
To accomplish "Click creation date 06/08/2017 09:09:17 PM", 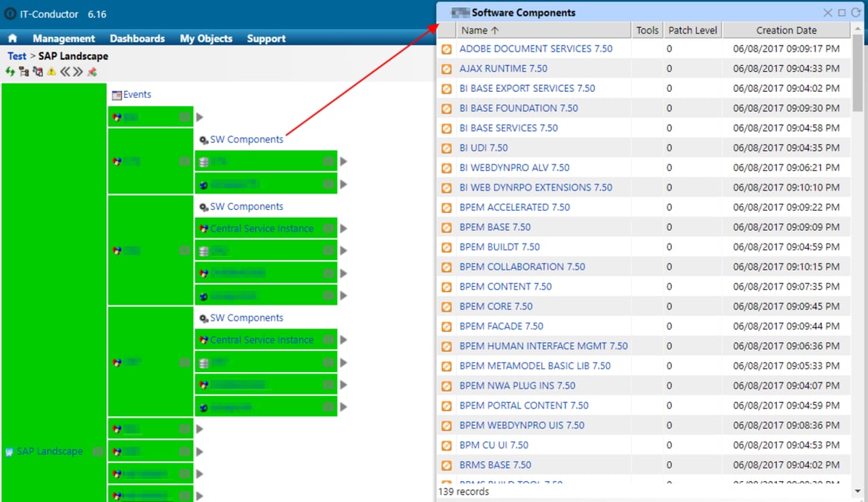I will coord(786,49).
